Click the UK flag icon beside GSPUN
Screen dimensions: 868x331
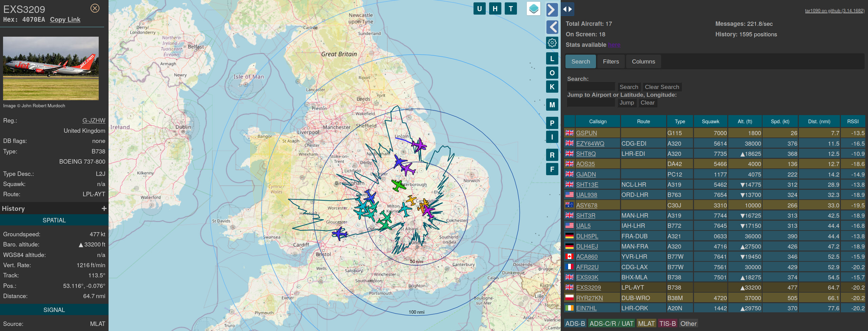pyautogui.click(x=570, y=133)
